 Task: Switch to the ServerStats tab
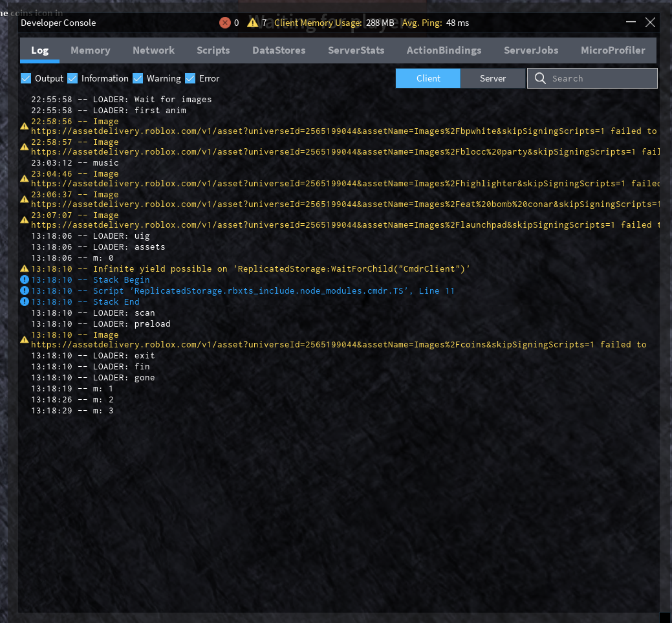pos(356,50)
